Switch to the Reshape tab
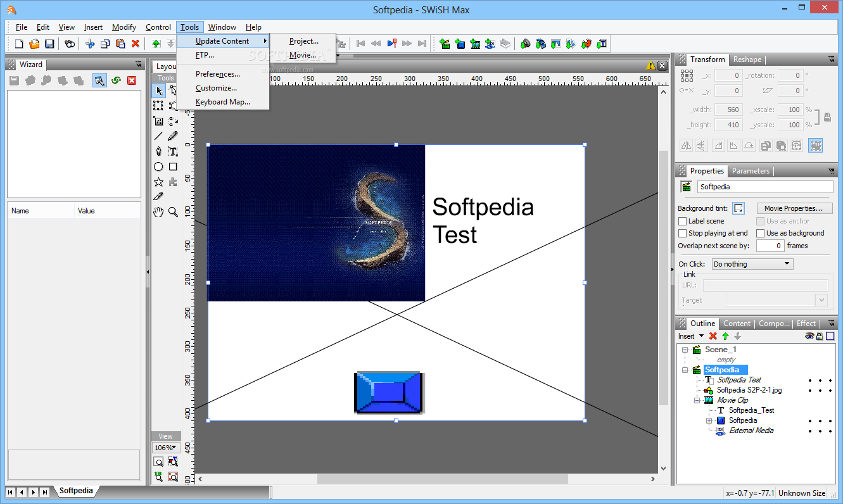This screenshot has height=504, width=843. [747, 60]
